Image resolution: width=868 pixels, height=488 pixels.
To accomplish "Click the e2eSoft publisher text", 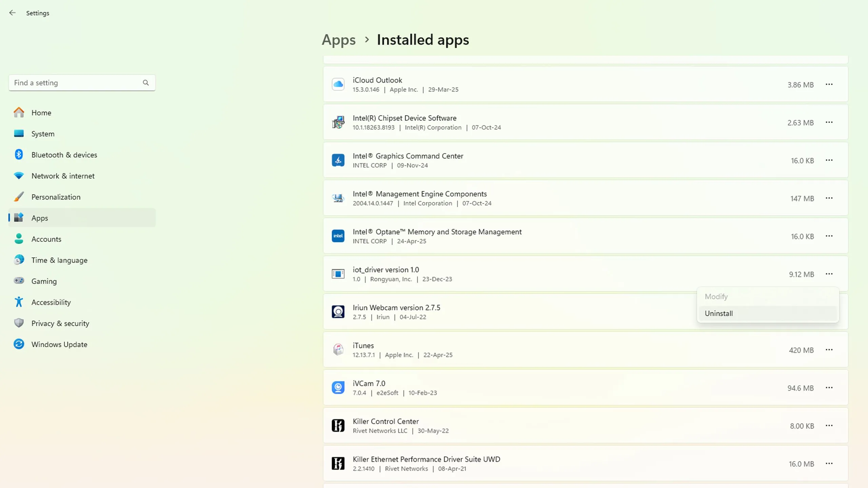I will [x=387, y=393].
